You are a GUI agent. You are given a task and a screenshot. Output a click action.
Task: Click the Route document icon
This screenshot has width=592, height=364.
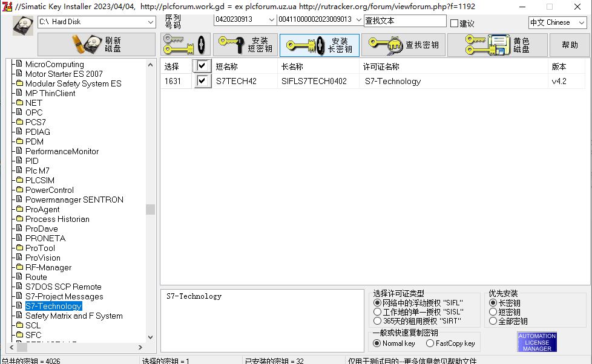tap(19, 276)
